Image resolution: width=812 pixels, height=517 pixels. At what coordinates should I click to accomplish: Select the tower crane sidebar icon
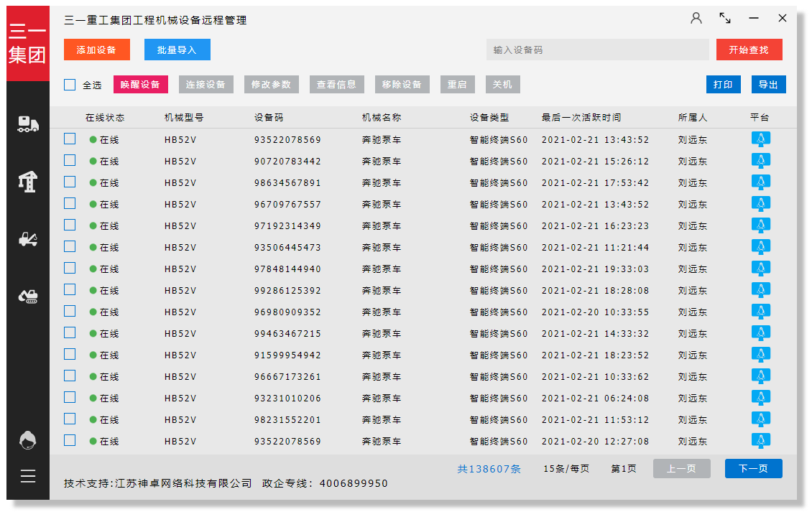[x=28, y=182]
